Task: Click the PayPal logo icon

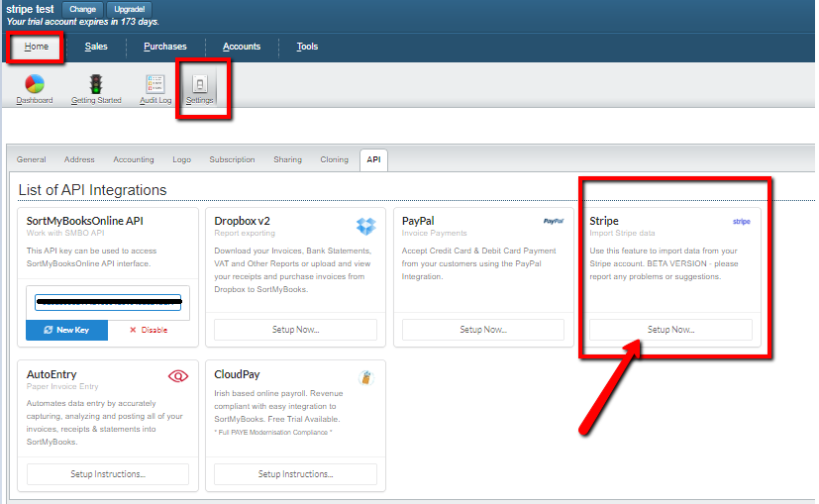Action: pos(553,222)
